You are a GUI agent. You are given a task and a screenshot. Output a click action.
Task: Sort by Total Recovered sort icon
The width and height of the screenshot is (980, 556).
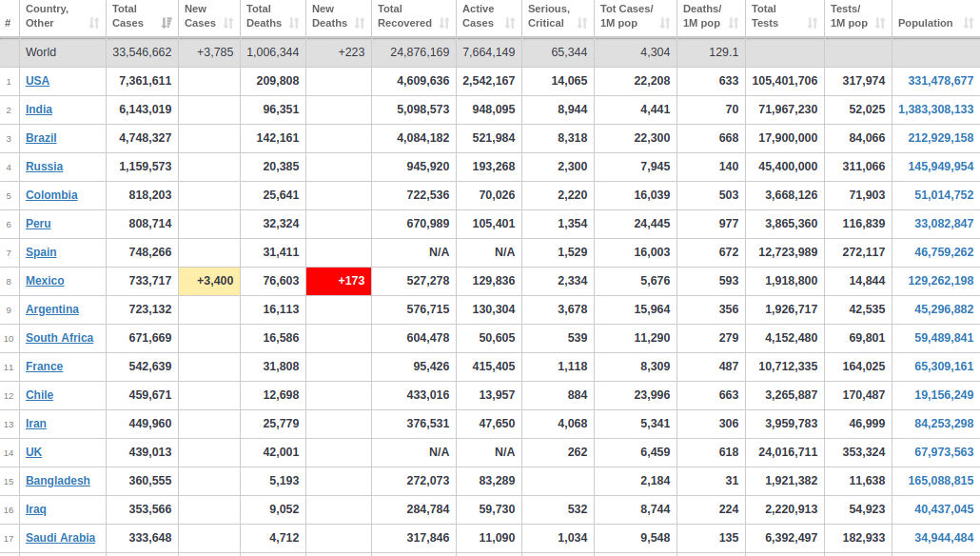(x=444, y=23)
